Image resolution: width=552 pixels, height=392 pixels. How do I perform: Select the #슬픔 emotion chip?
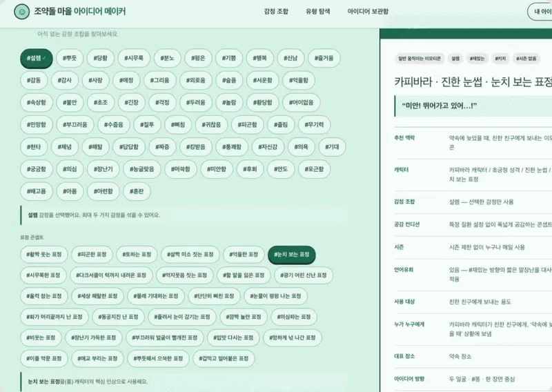(x=229, y=80)
